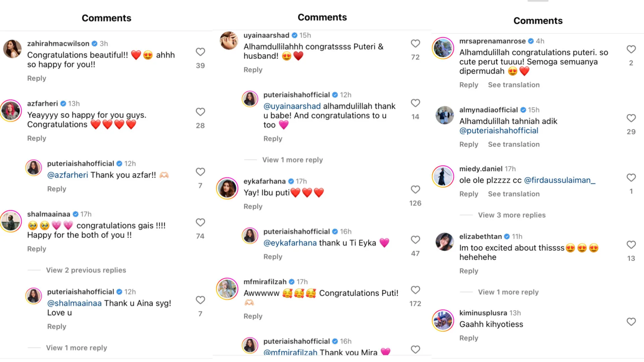
Task: Tap the heart on azfarheri's comment
Action: click(200, 112)
